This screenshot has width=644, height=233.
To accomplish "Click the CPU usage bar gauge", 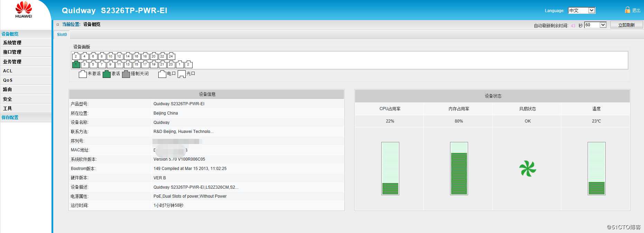I will click(390, 169).
